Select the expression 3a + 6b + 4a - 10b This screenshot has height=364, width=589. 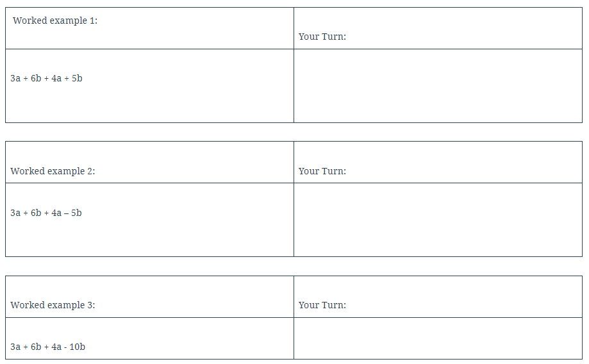(47, 347)
